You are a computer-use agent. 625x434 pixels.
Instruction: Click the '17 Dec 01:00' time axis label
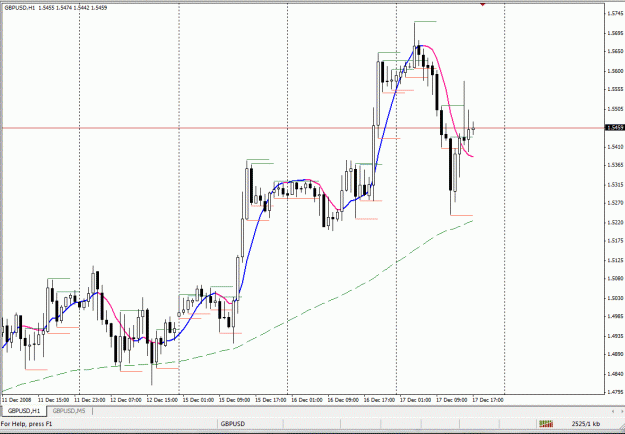pyautogui.click(x=416, y=399)
